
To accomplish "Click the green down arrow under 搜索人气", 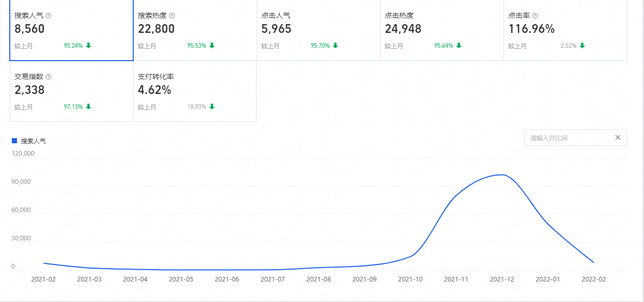I will 88,46.
